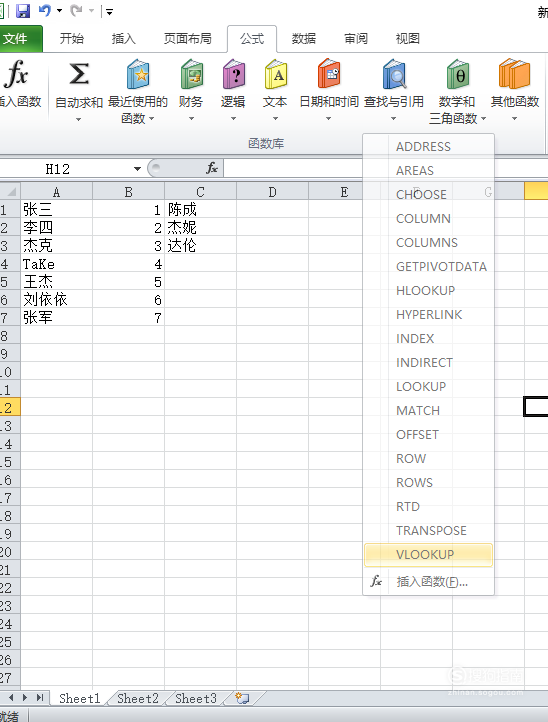Image resolution: width=548 pixels, height=722 pixels.
Task: Go to the previous sheet with the nav arrow
Action: point(11,698)
